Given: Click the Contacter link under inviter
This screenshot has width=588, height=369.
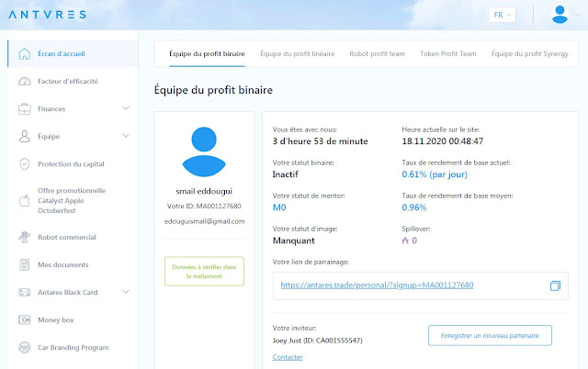Looking at the screenshot, I should 288,357.
